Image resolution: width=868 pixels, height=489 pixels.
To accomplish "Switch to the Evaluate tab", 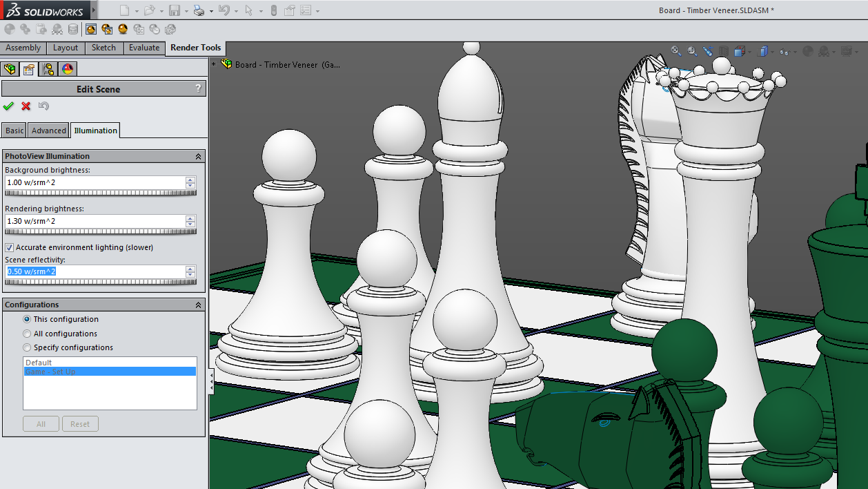I will pos(144,48).
